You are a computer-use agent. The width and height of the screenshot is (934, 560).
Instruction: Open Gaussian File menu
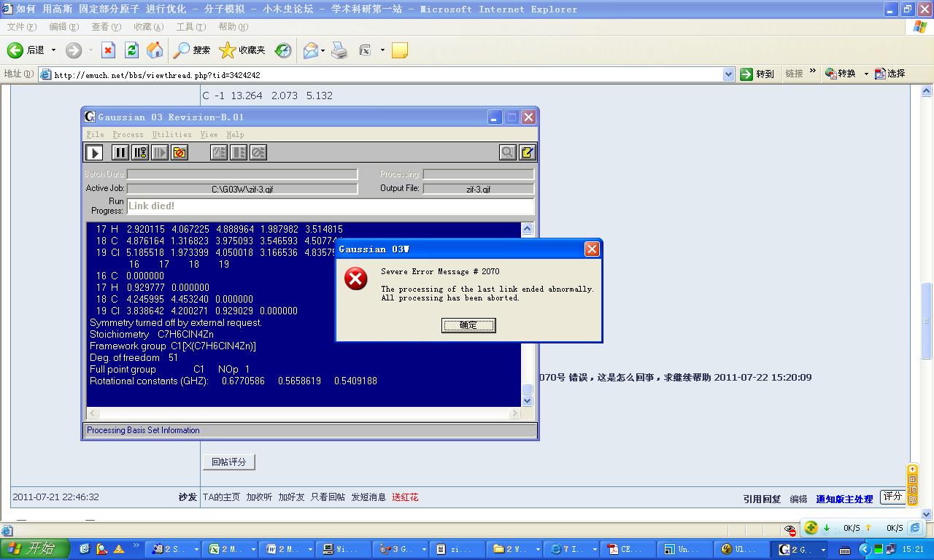[95, 134]
